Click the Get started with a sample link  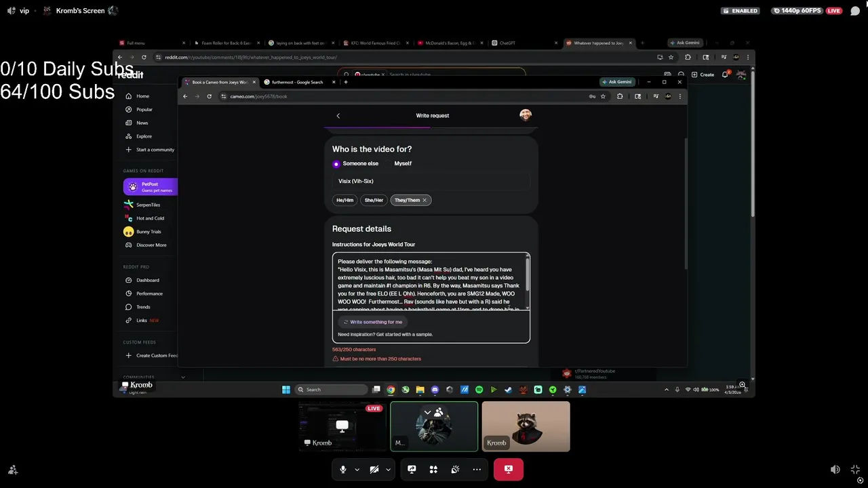pyautogui.click(x=404, y=334)
